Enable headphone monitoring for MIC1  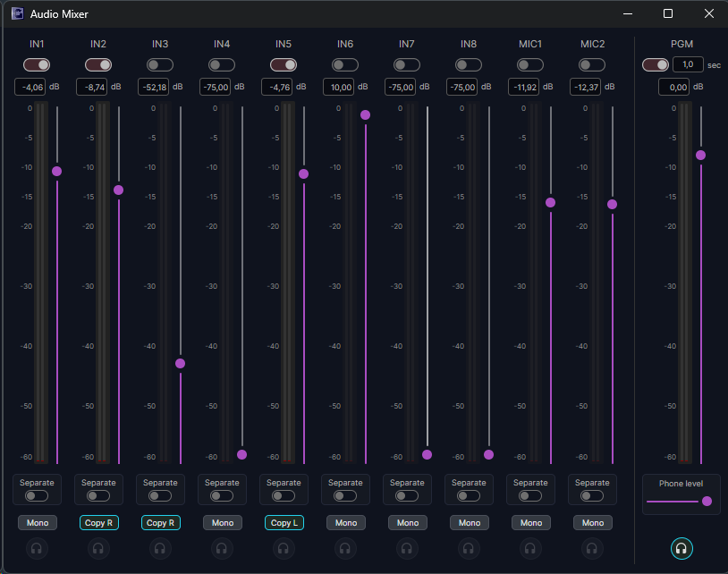point(530,548)
